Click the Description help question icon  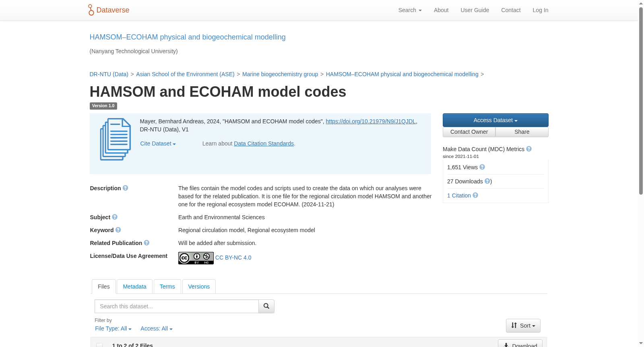[x=126, y=188]
